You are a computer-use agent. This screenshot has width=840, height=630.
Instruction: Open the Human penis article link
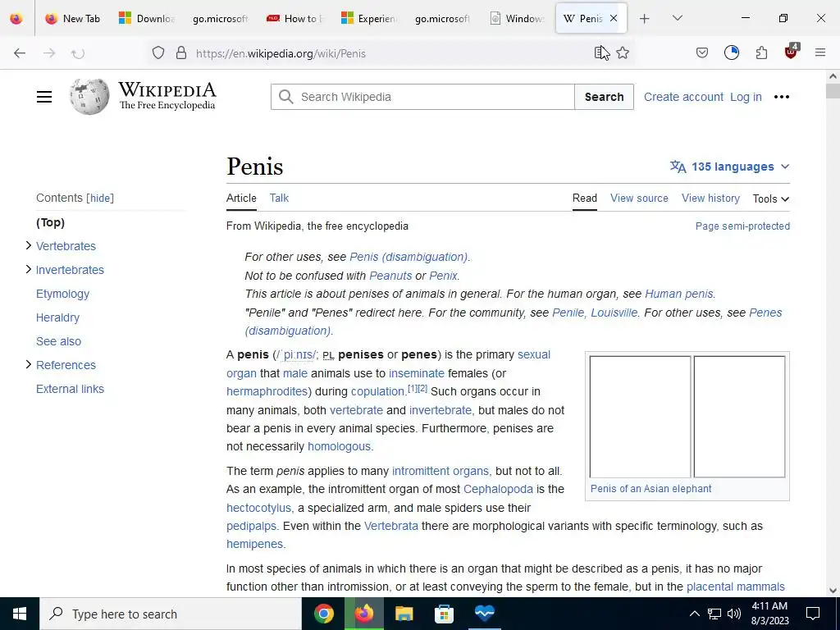pos(678,294)
